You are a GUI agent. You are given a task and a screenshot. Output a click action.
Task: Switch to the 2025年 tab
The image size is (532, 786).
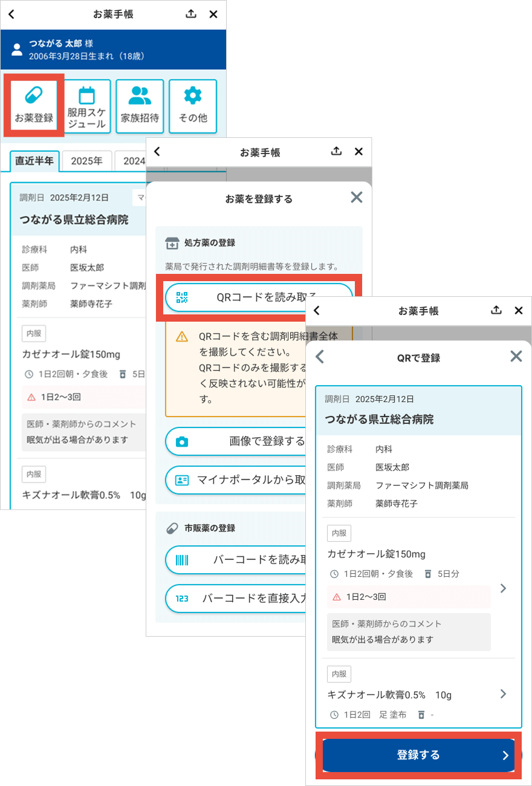pyautogui.click(x=86, y=161)
